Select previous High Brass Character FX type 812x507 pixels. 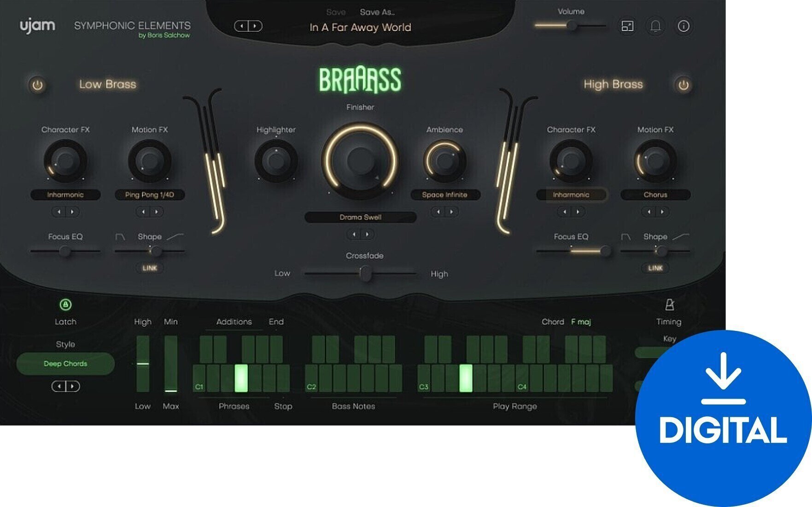(565, 212)
